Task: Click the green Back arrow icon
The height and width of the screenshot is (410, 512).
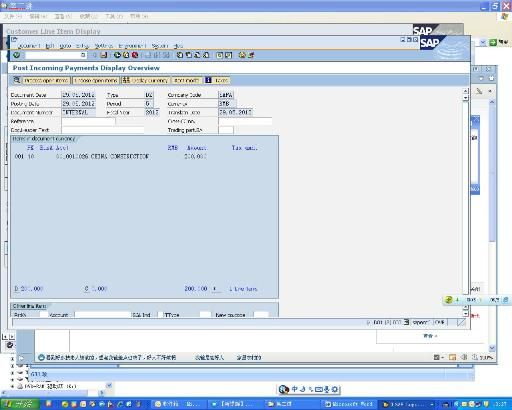Action: 117,55
